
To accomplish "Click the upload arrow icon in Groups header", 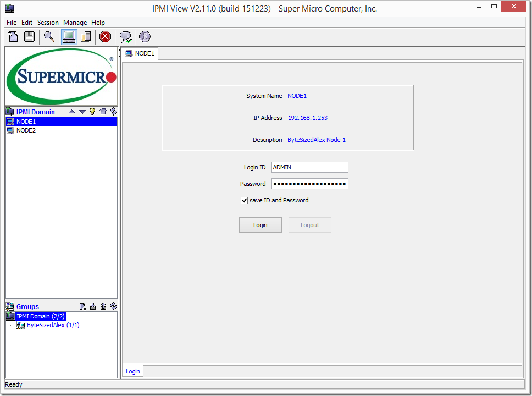I will click(x=103, y=306).
